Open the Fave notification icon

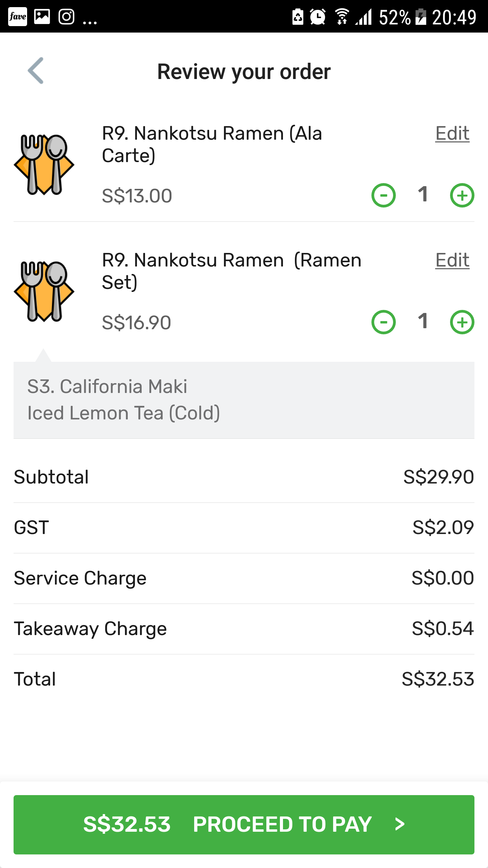click(x=18, y=17)
